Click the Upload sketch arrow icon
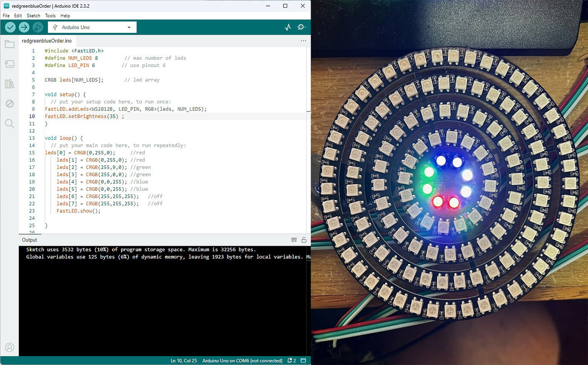This screenshot has height=365, width=588. pyautogui.click(x=24, y=27)
